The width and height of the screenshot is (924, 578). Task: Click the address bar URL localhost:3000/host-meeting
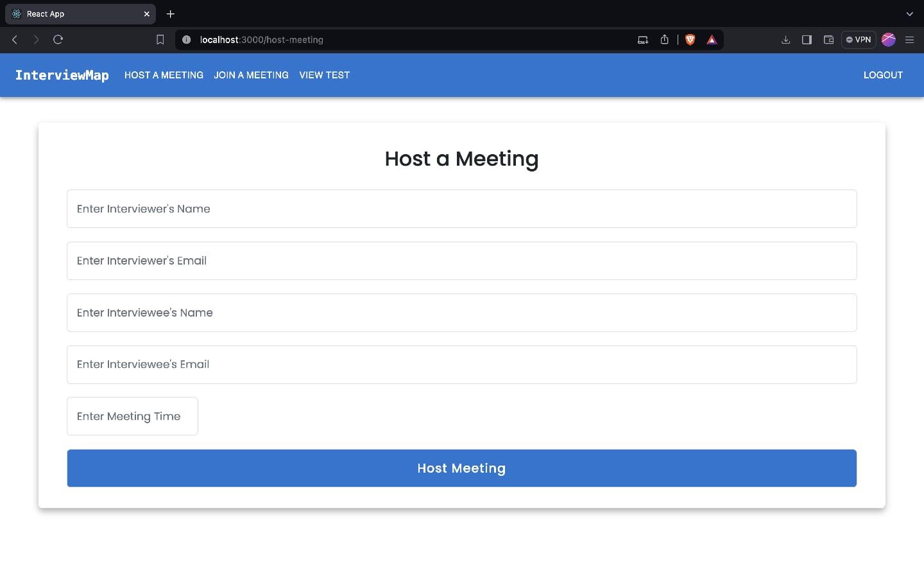(x=261, y=40)
